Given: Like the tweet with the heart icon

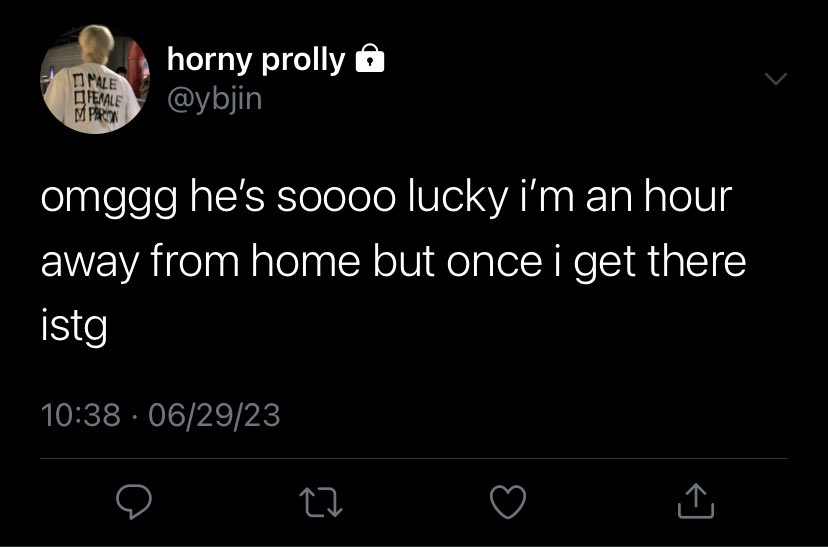Looking at the screenshot, I should point(508,502).
